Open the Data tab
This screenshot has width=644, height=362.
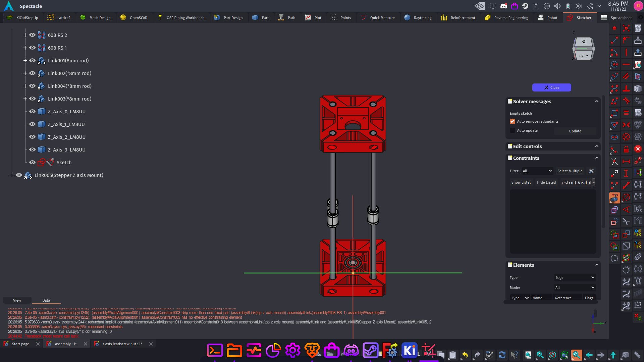coord(46,300)
